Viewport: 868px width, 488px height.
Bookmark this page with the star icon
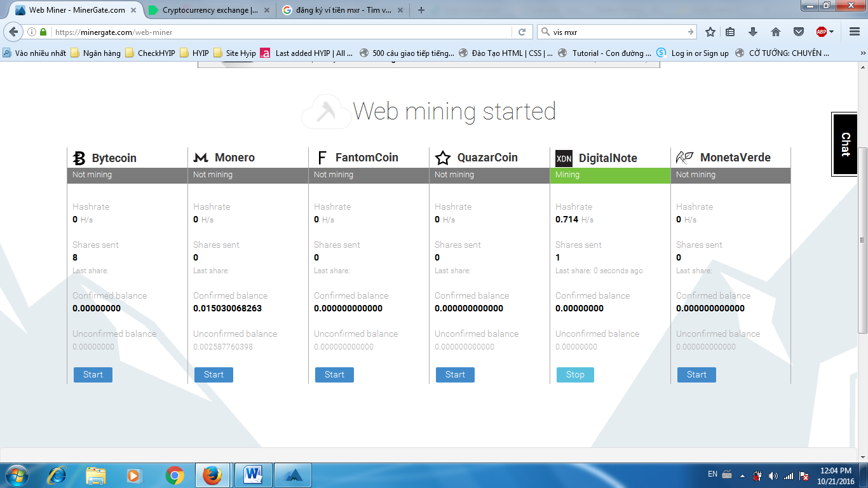pos(710,32)
